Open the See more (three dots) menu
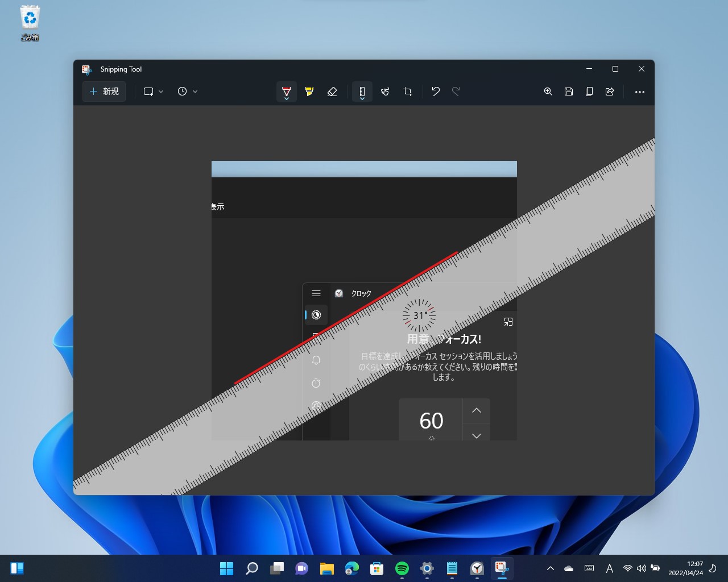This screenshot has width=728, height=582. click(640, 92)
